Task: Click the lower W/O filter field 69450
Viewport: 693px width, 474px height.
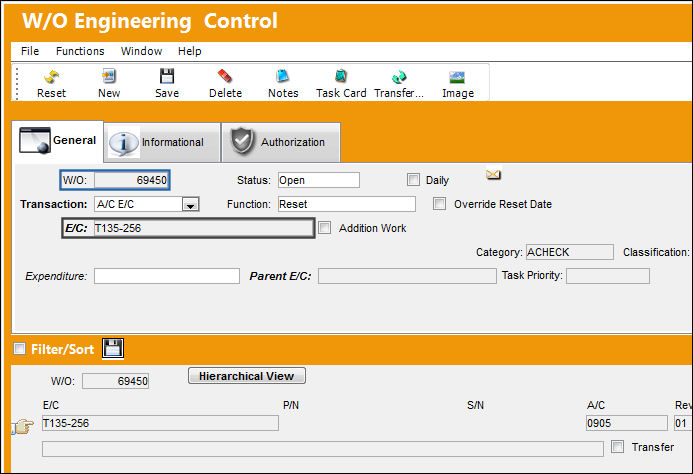Action: (116, 381)
